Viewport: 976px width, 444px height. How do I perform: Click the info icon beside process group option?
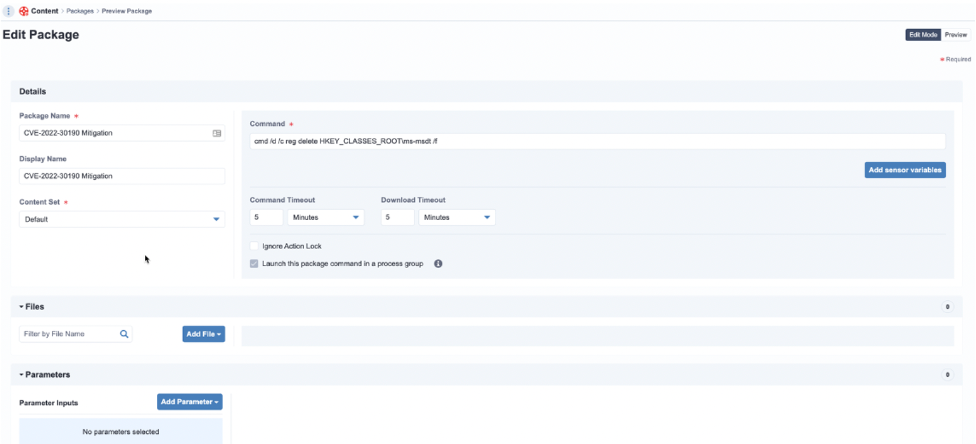click(x=438, y=264)
